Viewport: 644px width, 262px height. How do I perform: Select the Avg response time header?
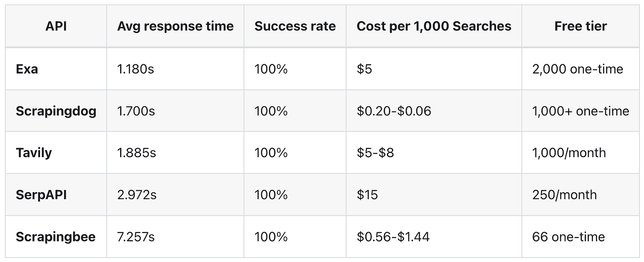click(x=175, y=26)
